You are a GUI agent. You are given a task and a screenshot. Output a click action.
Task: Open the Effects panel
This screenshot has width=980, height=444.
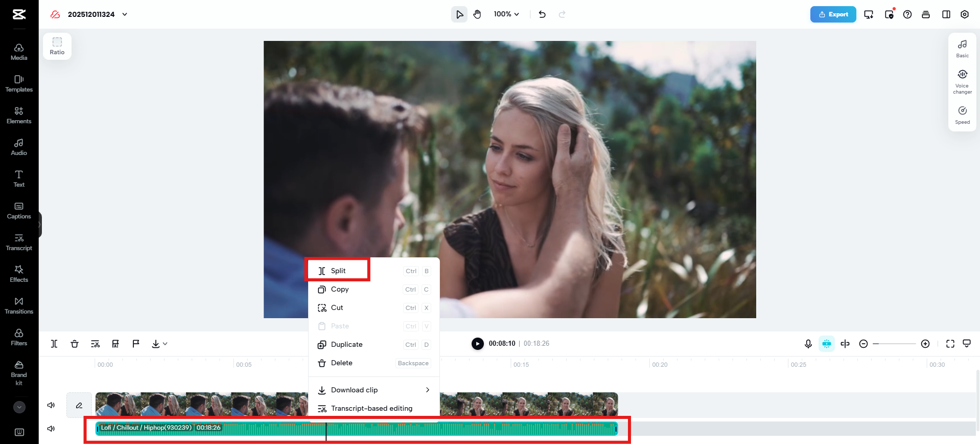coord(19,274)
